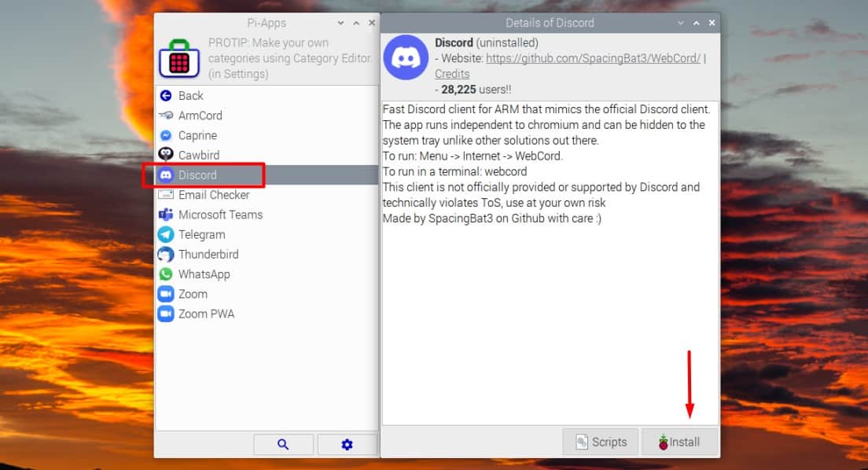Open the Details window dropdown chevron
The image size is (868, 470).
pyautogui.click(x=679, y=23)
